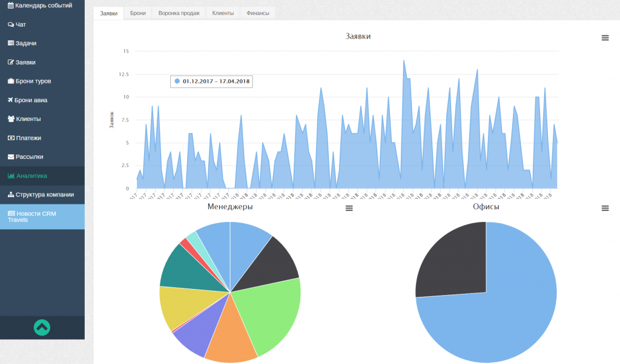Open the Чат sidebar link
The image size is (620, 364).
42,24
